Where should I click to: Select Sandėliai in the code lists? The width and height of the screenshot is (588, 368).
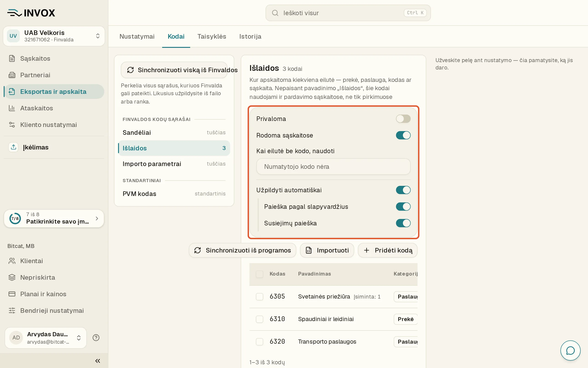click(x=174, y=133)
